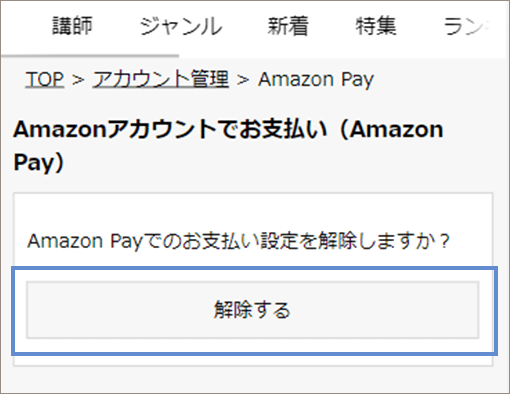
Task: Click the Amazonアカウントでお支払い page heading
Action: click(x=228, y=129)
